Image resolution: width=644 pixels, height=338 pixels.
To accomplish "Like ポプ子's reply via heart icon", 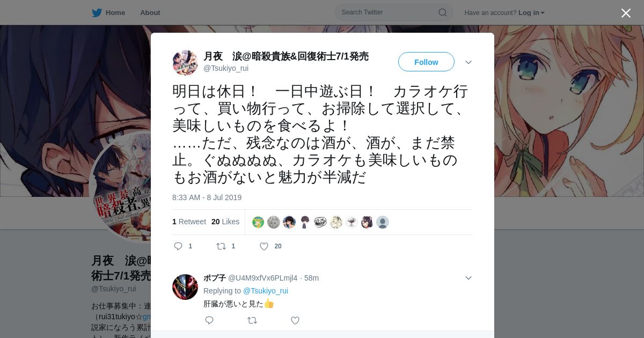I will (295, 320).
